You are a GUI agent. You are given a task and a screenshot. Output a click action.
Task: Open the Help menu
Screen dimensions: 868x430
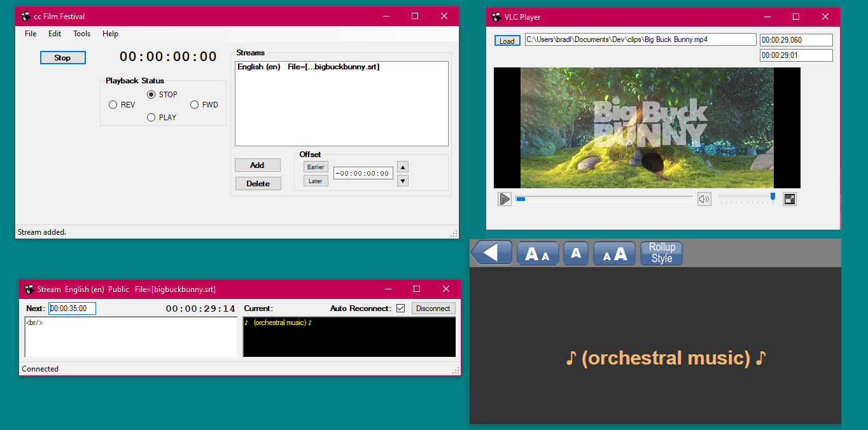[110, 34]
